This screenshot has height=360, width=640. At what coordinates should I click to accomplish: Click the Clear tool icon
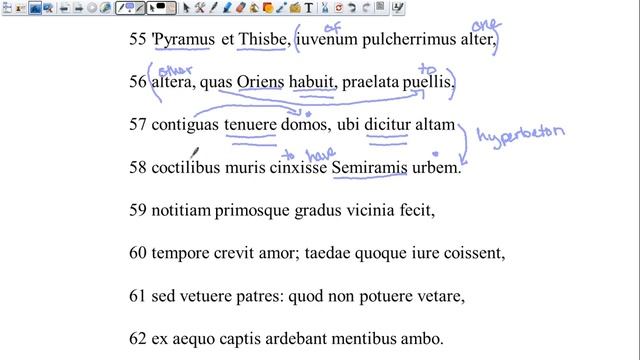[x=325, y=8]
